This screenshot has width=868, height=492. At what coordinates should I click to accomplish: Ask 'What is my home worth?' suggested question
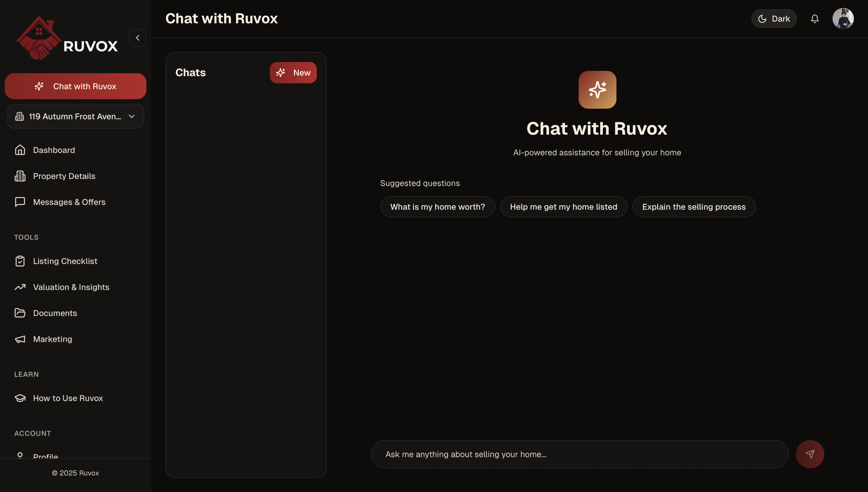click(x=437, y=206)
